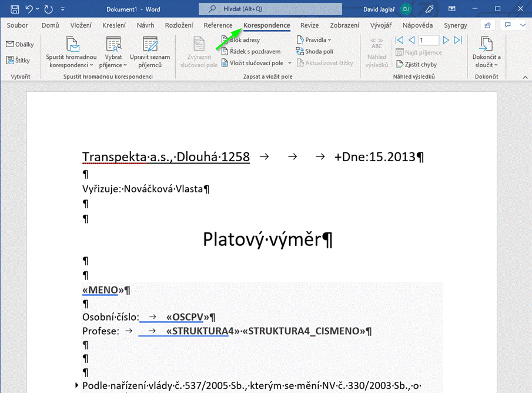532x393 pixels.
Task: Jump to last record arrow
Action: (x=459, y=40)
